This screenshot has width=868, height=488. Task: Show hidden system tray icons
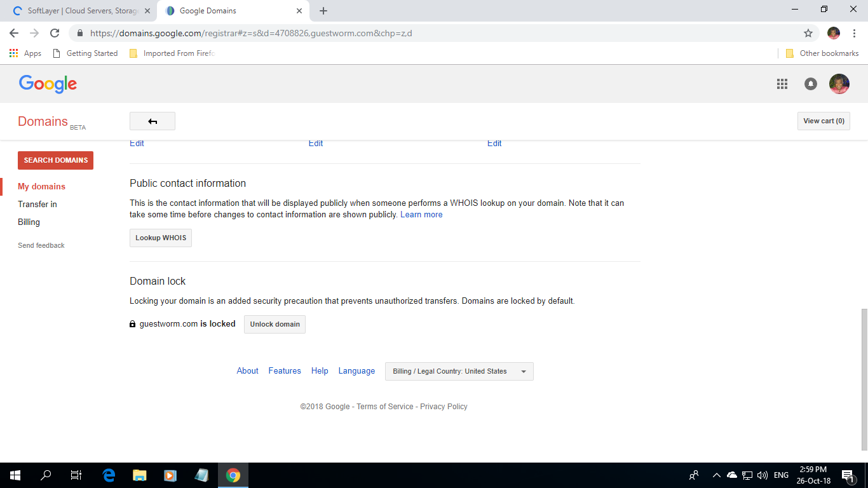click(717, 475)
